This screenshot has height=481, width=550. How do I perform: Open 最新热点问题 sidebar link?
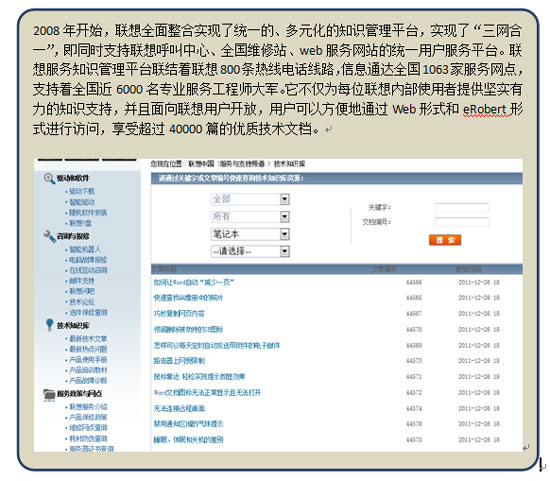88,349
